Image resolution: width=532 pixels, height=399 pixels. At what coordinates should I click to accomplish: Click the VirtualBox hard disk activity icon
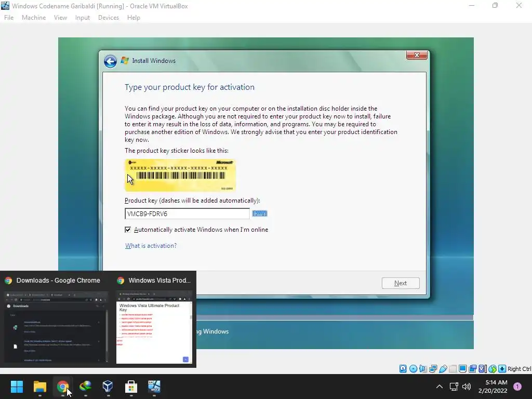[403, 368]
